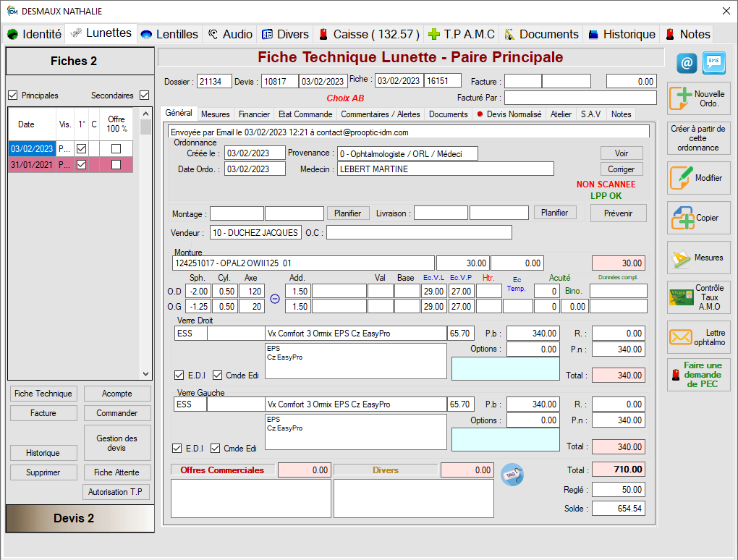Open the Notes top tab
The image size is (738, 560).
687,34
